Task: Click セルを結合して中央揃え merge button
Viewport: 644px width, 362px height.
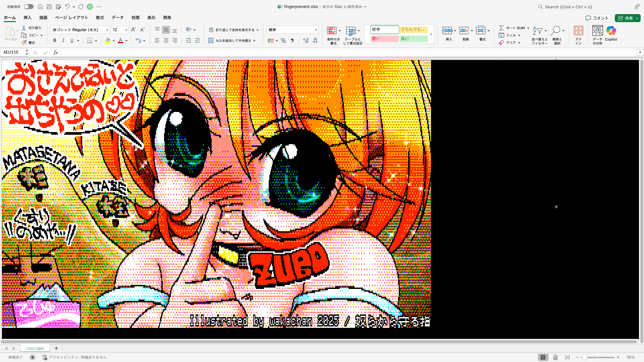Action: pyautogui.click(x=232, y=41)
